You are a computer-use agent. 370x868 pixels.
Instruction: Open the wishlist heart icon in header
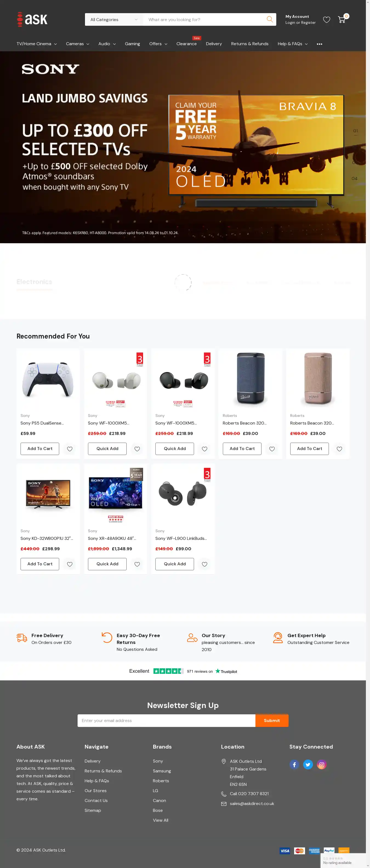click(326, 19)
